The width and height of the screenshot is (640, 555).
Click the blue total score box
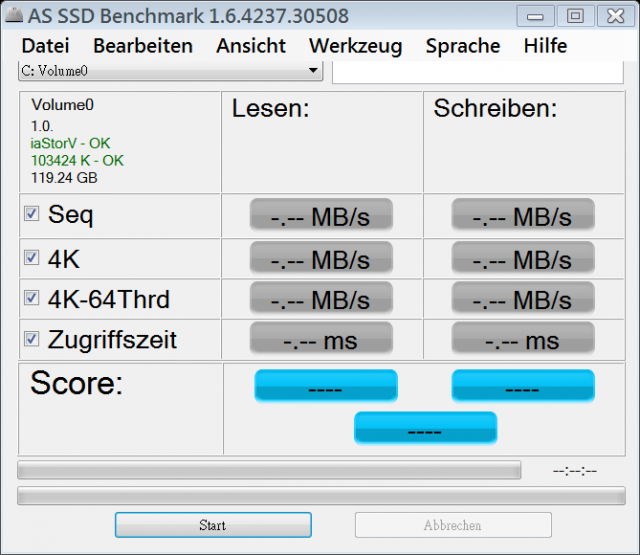425,428
